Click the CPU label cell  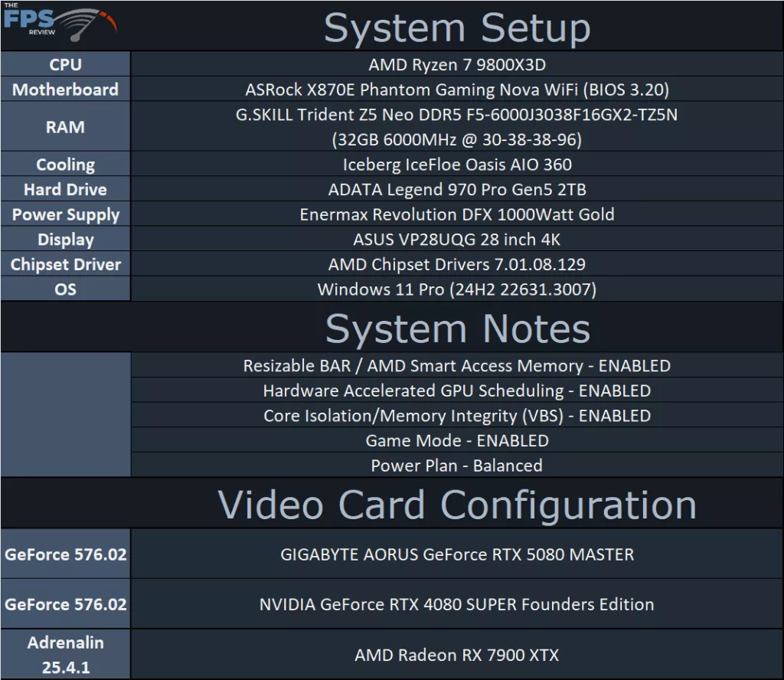click(66, 64)
